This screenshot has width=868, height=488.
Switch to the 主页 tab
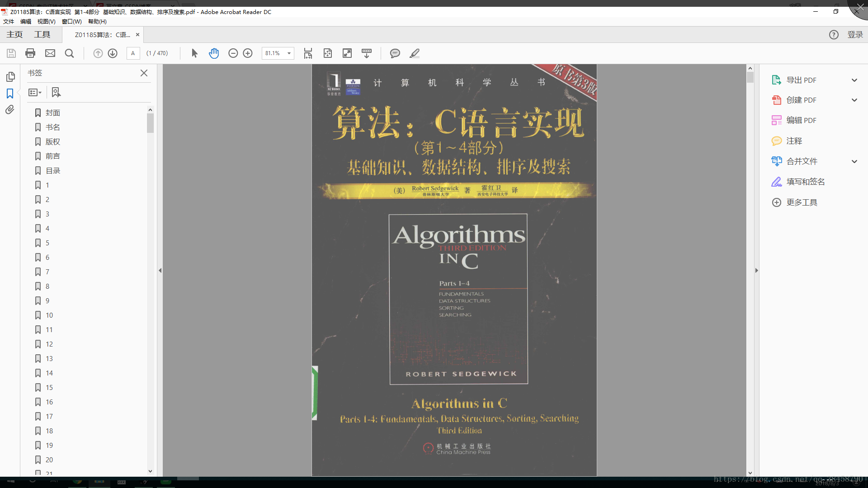pyautogui.click(x=14, y=35)
